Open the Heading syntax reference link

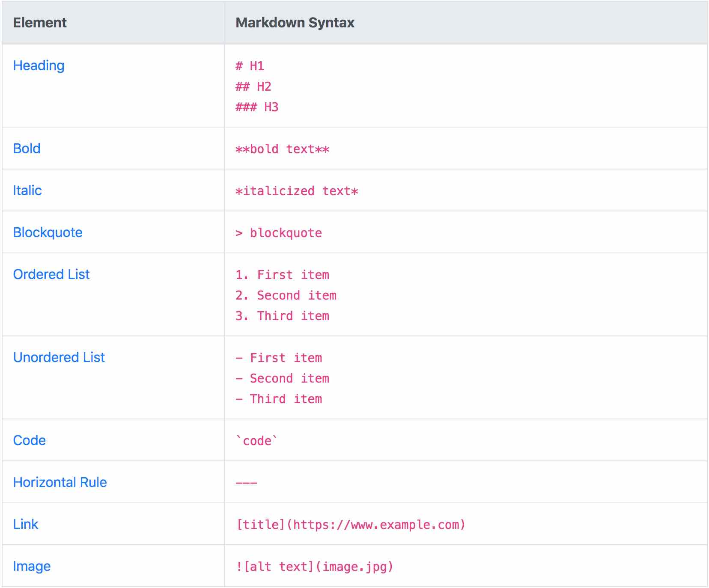pos(39,66)
